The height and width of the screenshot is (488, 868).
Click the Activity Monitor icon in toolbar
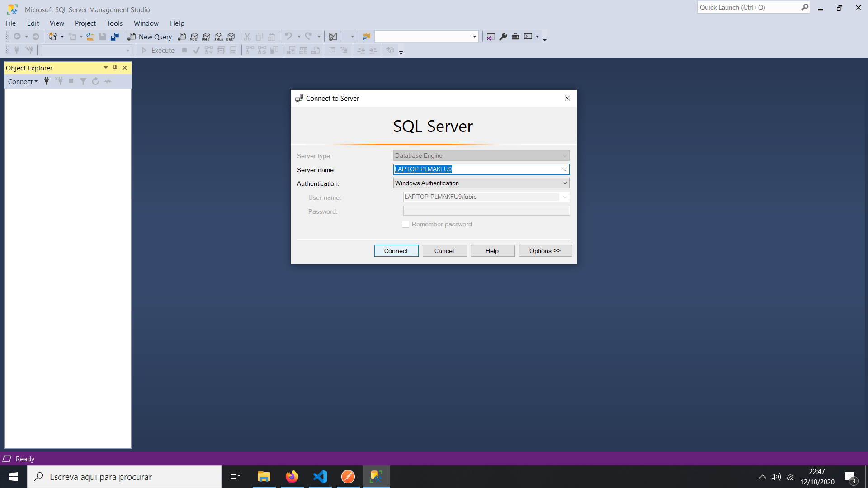[333, 37]
